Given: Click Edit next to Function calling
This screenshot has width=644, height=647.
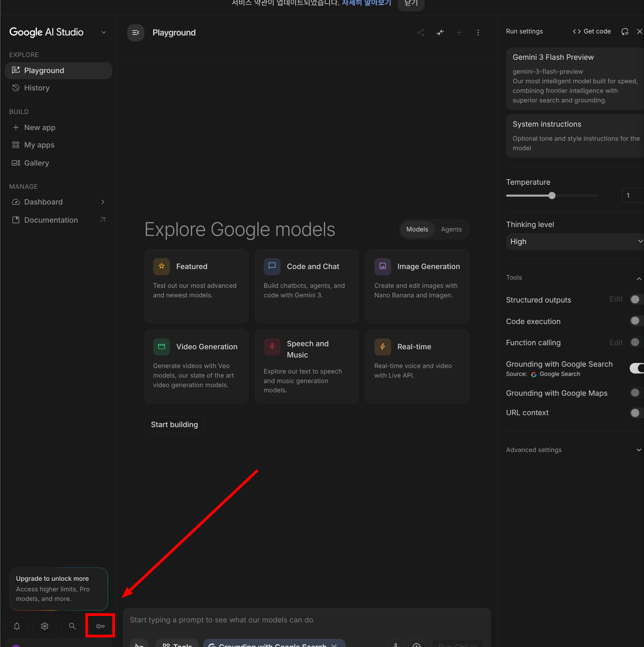Looking at the screenshot, I should [616, 342].
